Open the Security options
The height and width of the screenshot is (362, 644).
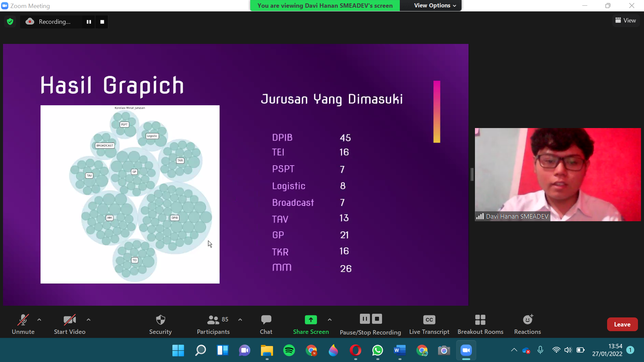(x=160, y=323)
